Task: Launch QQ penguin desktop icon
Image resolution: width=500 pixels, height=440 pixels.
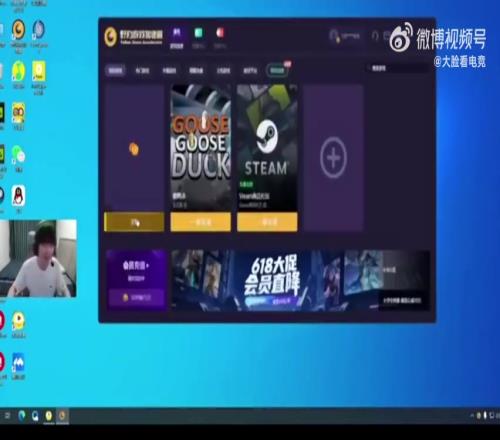Action: (19, 196)
